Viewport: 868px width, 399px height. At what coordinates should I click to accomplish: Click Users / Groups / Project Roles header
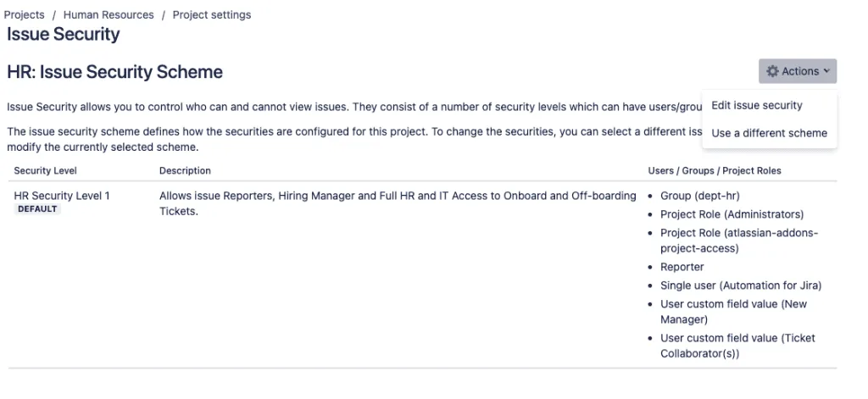(715, 170)
